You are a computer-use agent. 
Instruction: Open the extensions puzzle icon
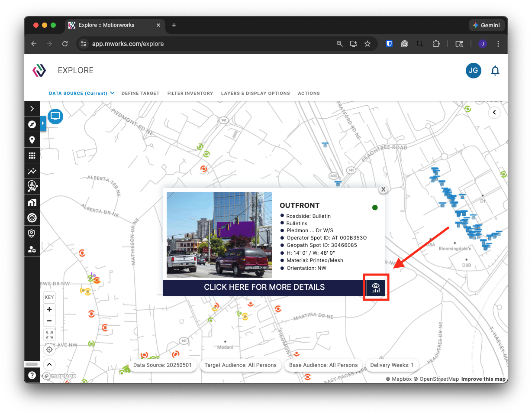[436, 44]
